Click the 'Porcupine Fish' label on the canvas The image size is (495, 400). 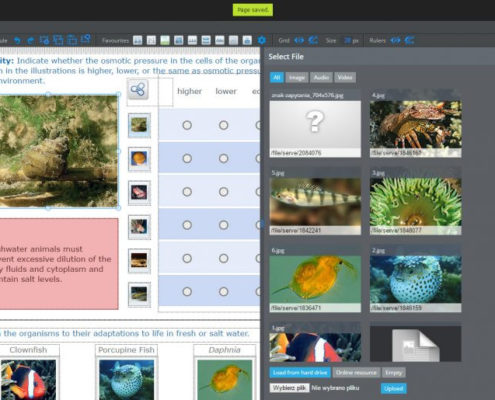pyautogui.click(x=126, y=350)
